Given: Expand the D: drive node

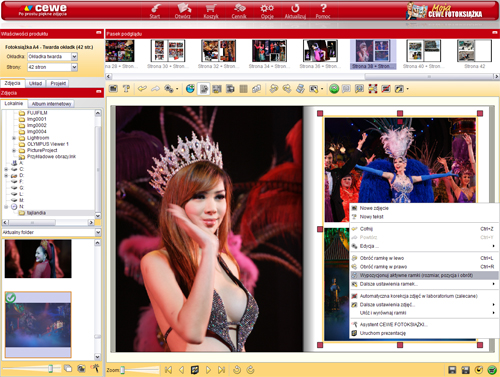Looking at the screenshot, I should point(6,175).
